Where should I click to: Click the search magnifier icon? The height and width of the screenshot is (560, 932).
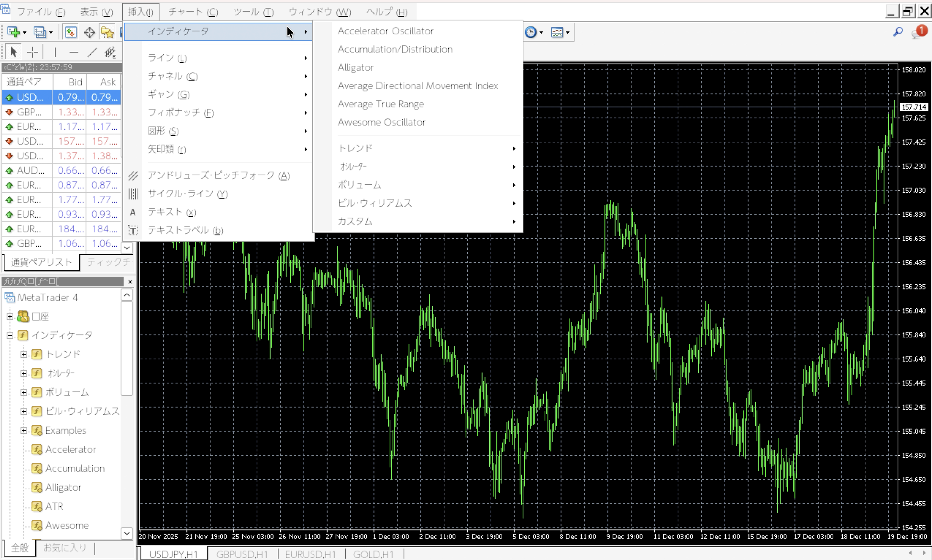[x=898, y=32]
